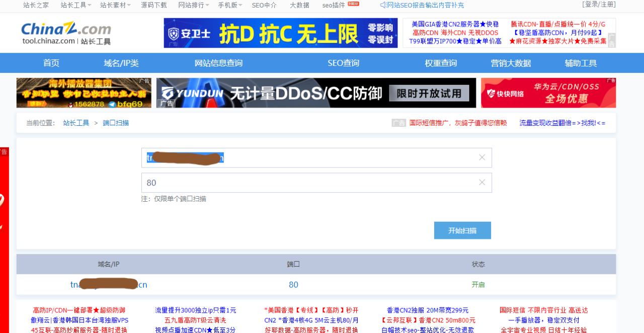
Task: Clear the port input with its × icon
Action: [481, 183]
